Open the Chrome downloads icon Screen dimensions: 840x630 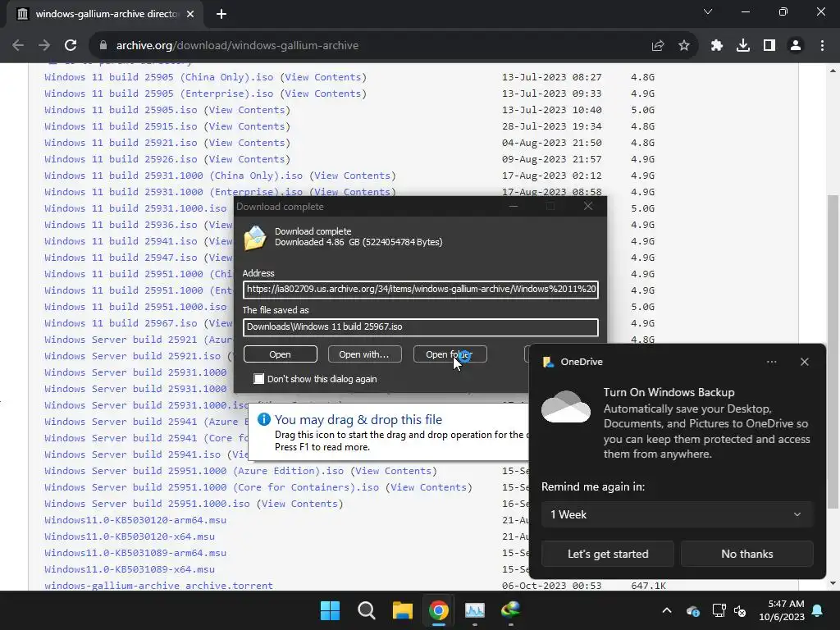click(743, 46)
